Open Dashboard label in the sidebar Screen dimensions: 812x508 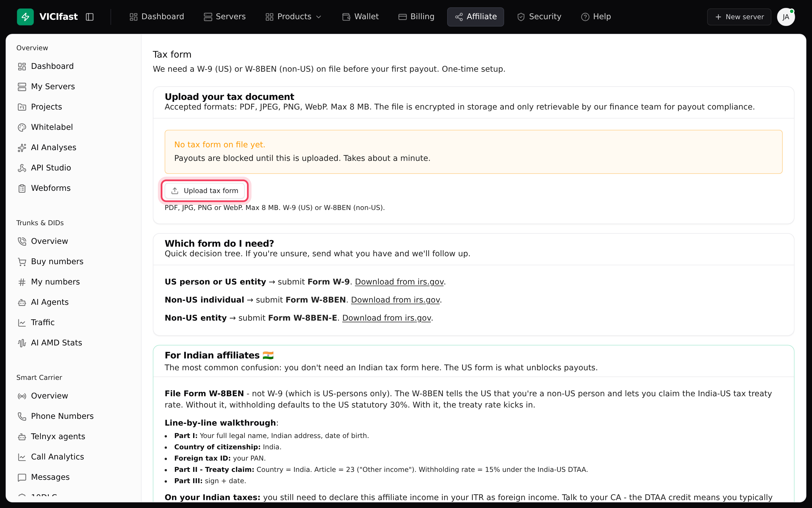(x=52, y=66)
